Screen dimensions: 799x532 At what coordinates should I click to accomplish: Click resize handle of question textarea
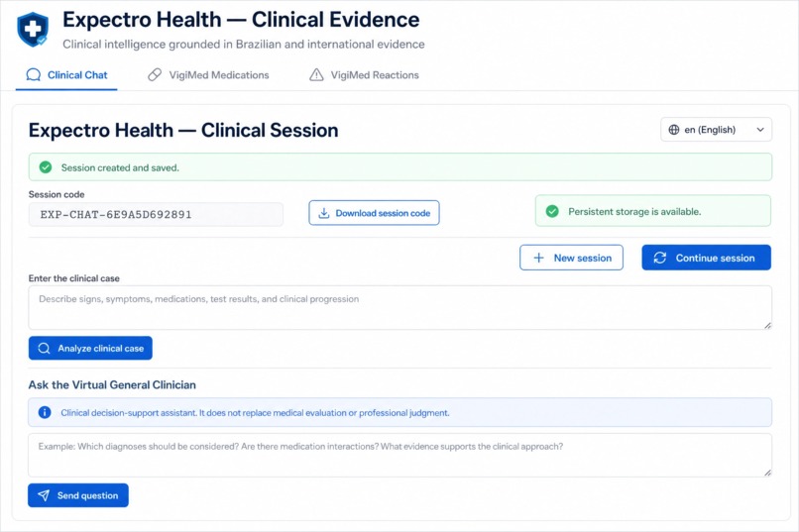(767, 473)
